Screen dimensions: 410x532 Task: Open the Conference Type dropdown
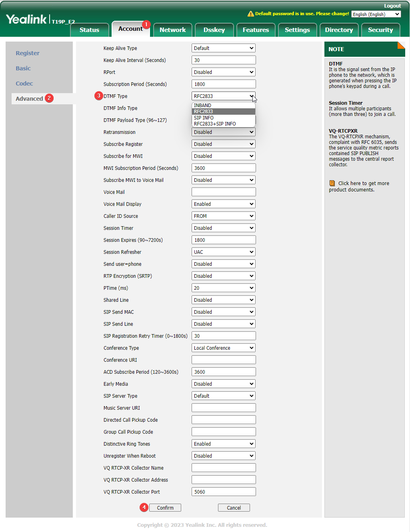(223, 348)
